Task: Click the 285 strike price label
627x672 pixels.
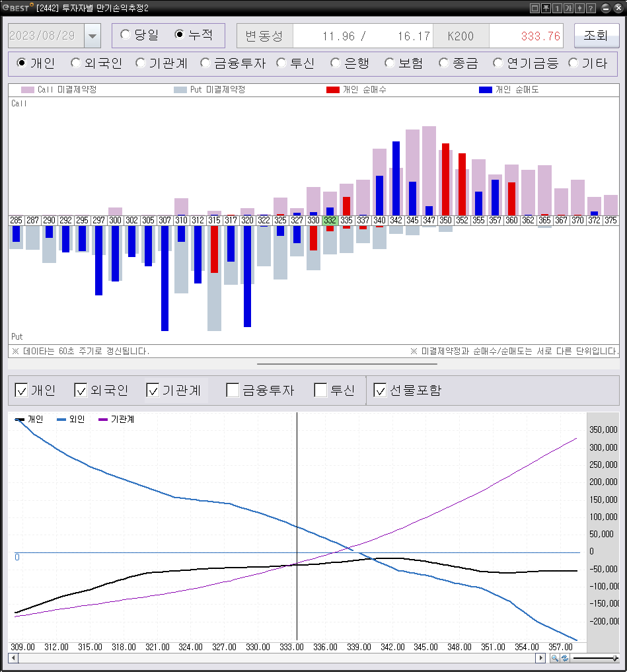Action: click(x=17, y=220)
